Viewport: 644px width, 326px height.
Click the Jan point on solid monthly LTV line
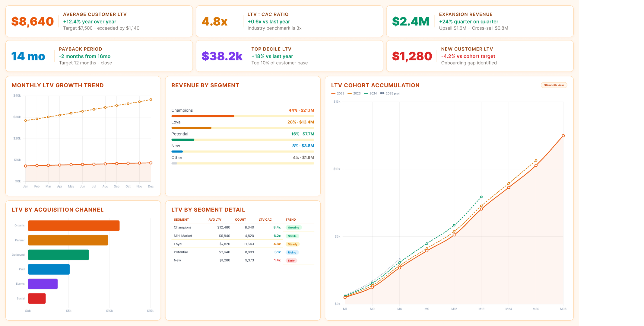[26, 166]
